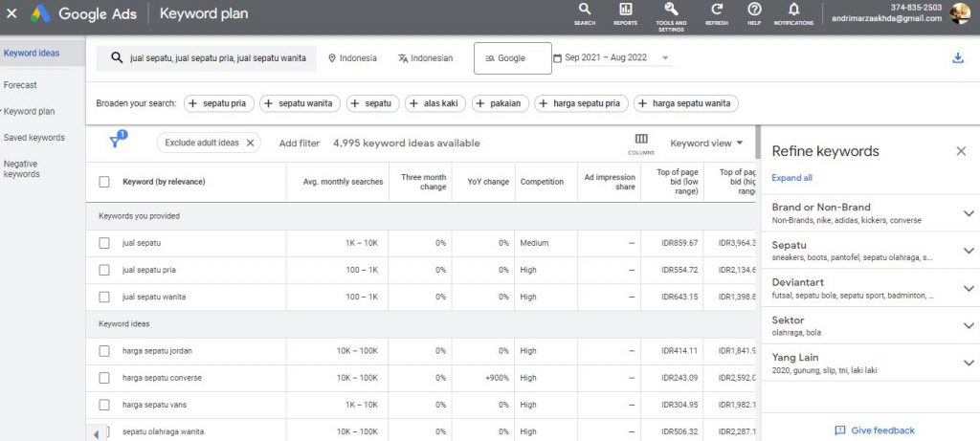Download keyword ideas with the download icon
The width and height of the screenshot is (980, 441).
[x=958, y=58]
